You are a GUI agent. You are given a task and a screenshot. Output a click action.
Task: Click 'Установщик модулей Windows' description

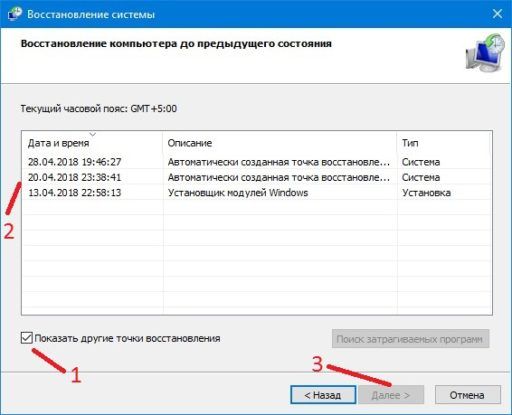[x=238, y=193]
